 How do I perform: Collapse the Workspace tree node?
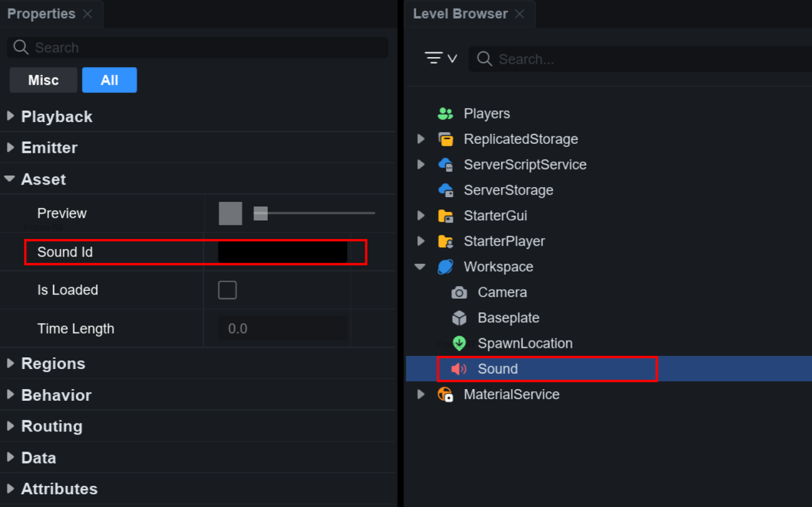point(420,267)
